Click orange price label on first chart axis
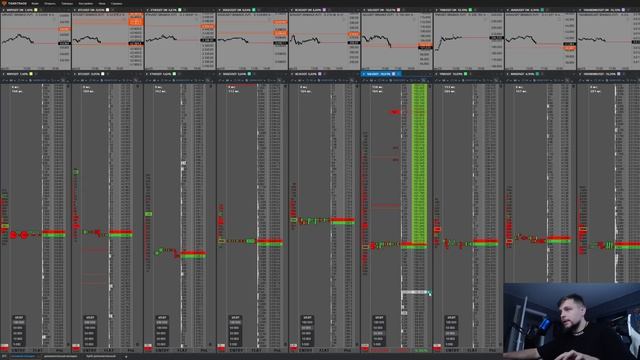This screenshot has height=360, width=640. pyautogui.click(x=64, y=29)
